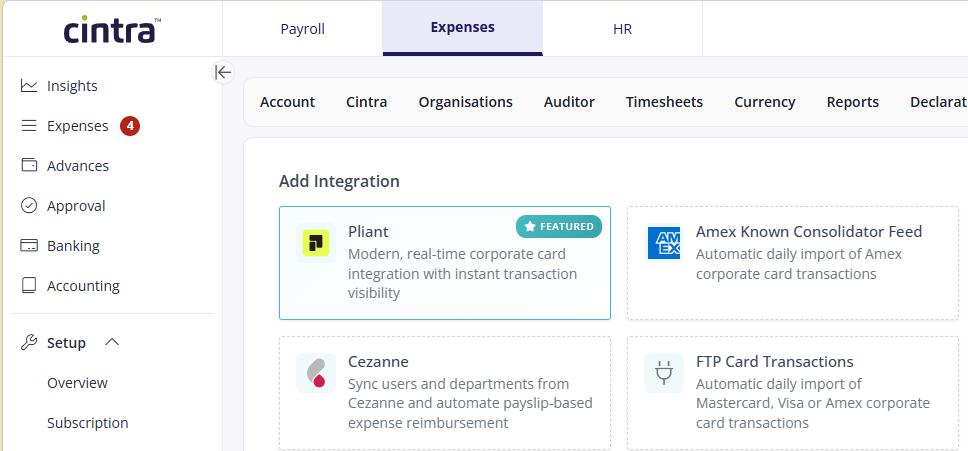Image resolution: width=968 pixels, height=451 pixels.
Task: Collapse the sidebar with the arrow icon
Action: pos(223,72)
